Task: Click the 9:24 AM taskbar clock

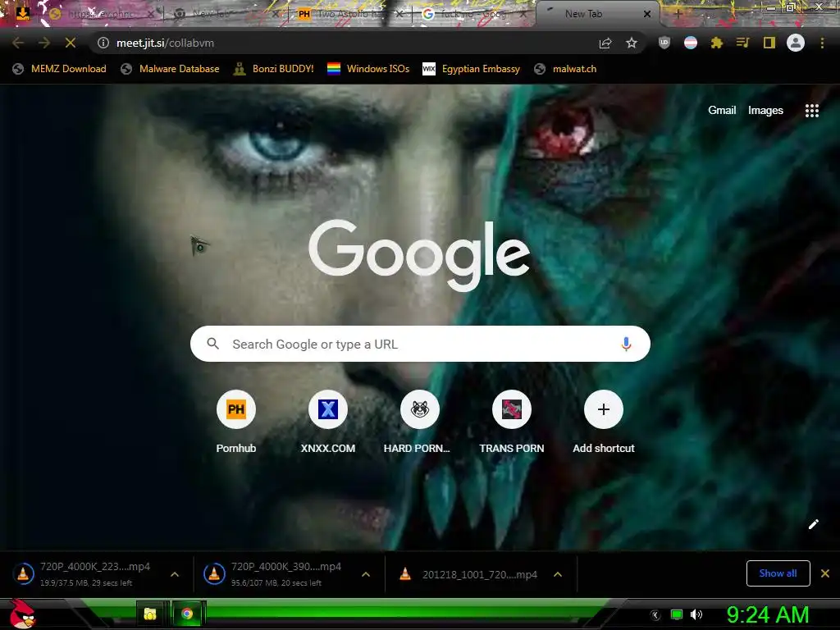Action: tap(768, 615)
